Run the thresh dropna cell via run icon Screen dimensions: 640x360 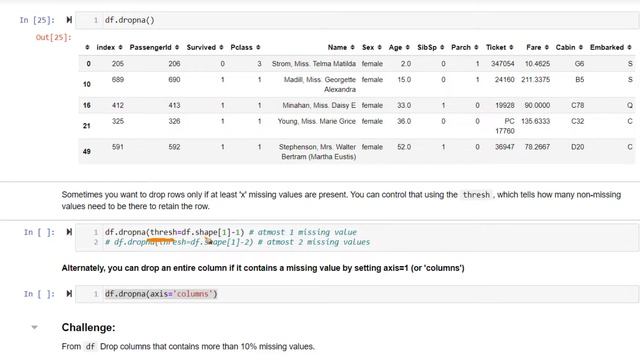tap(69, 232)
